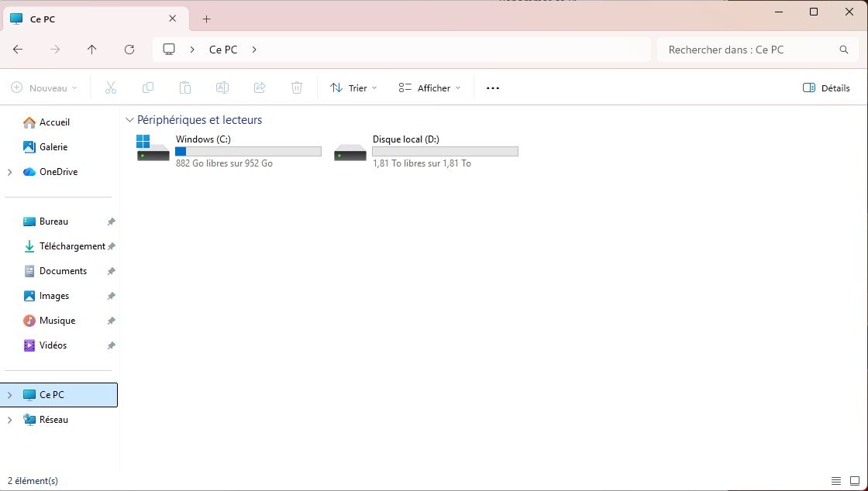The width and height of the screenshot is (868, 491).
Task: Click the Cut scissors icon
Action: [111, 88]
